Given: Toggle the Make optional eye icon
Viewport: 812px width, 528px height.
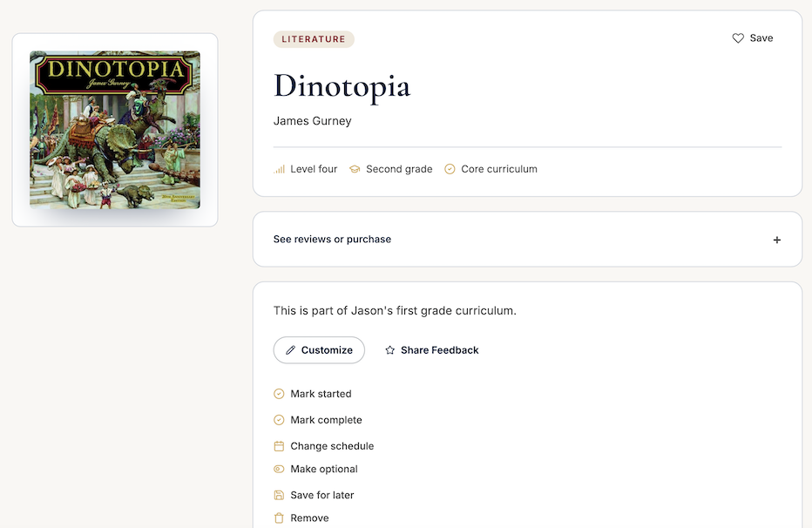Looking at the screenshot, I should coord(279,469).
